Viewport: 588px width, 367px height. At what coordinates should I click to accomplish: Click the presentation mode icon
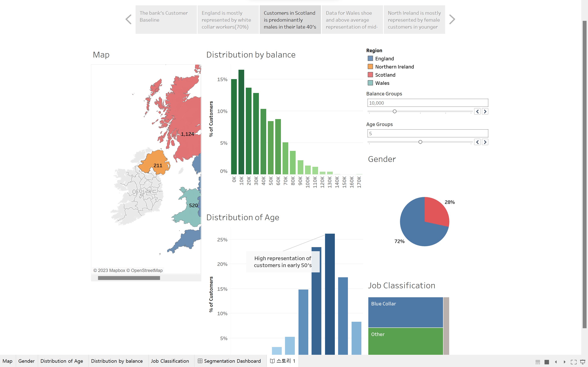pyautogui.click(x=582, y=362)
